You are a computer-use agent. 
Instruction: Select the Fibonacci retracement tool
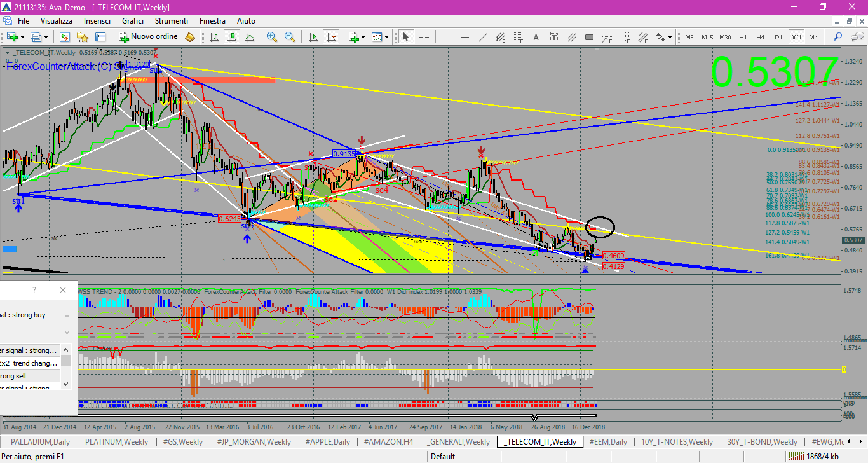518,37
